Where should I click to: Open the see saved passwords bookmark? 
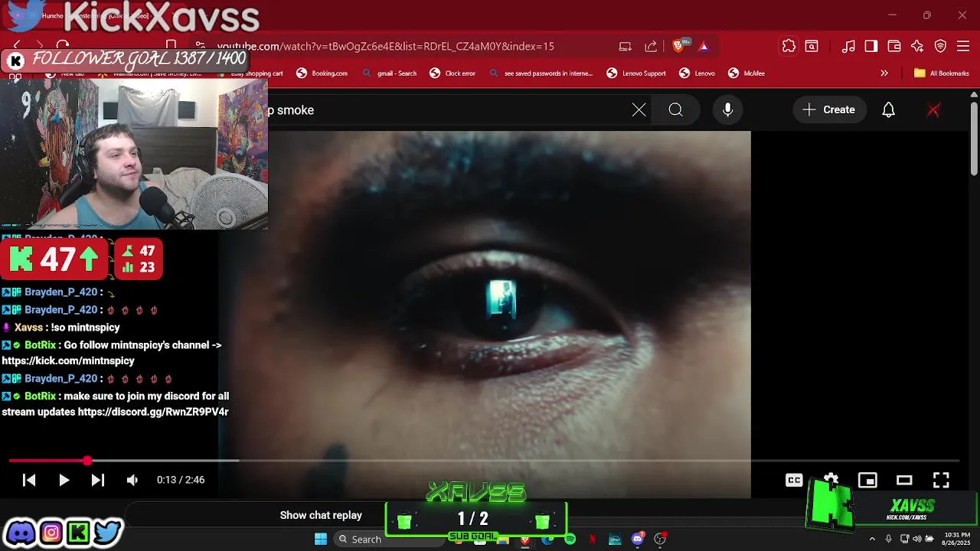pyautogui.click(x=541, y=73)
